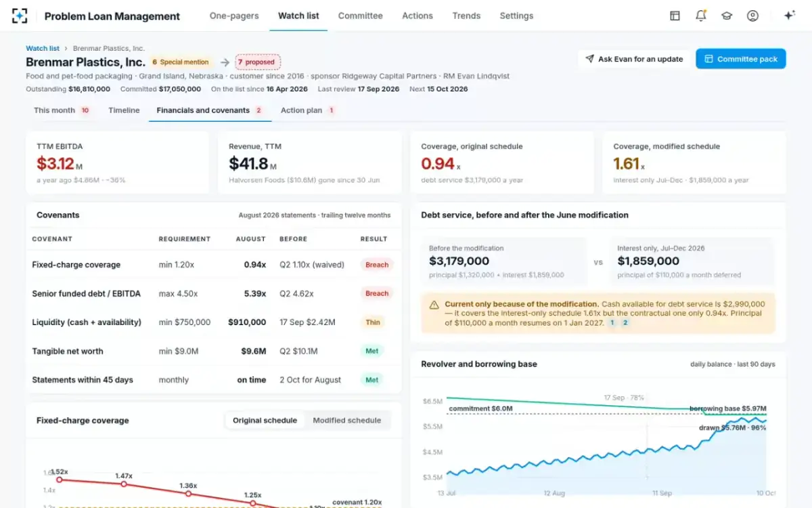Click the 7 proposed rating badge

click(x=258, y=62)
